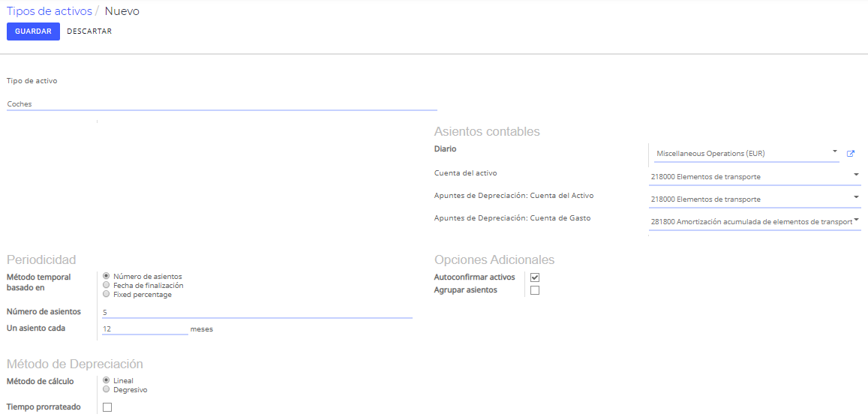Click the Método temporal basado en label
This screenshot has height=417, width=868.
pyautogui.click(x=39, y=282)
